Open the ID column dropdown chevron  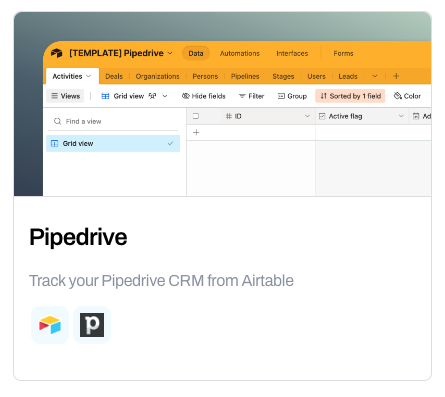(307, 116)
